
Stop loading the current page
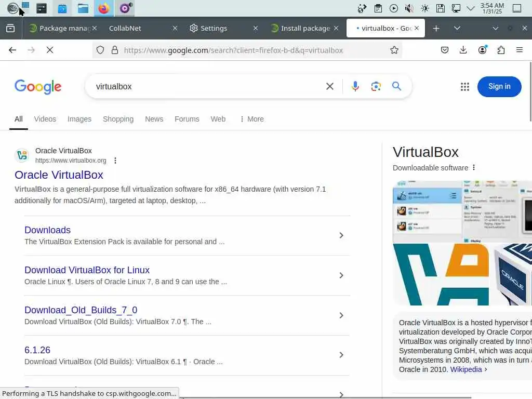tap(50, 50)
